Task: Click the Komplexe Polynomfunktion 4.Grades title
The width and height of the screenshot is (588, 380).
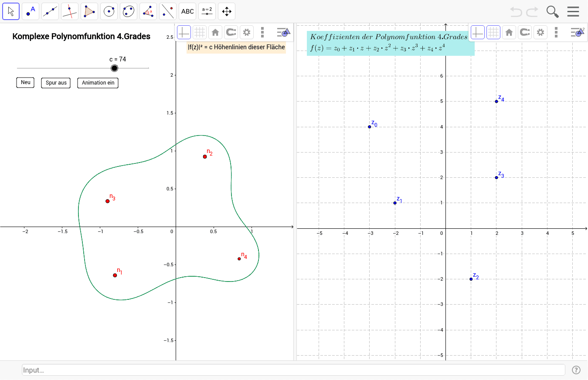Action: (x=82, y=37)
